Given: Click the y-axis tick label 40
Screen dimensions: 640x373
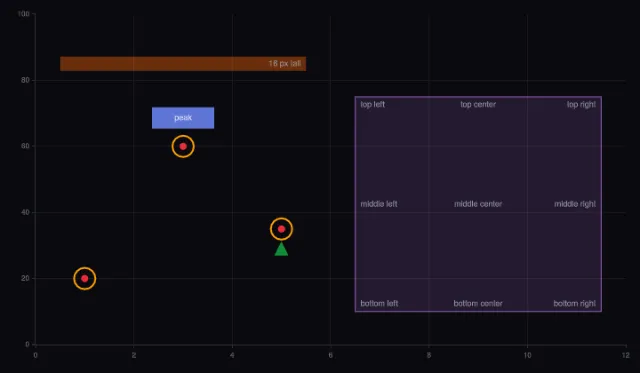Looking at the screenshot, I should 25,213.
